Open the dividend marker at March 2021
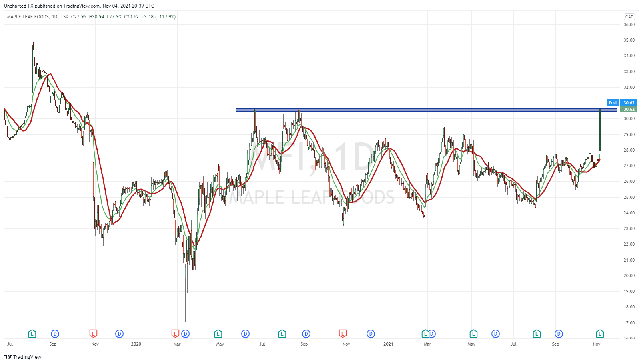 pyautogui.click(x=432, y=334)
